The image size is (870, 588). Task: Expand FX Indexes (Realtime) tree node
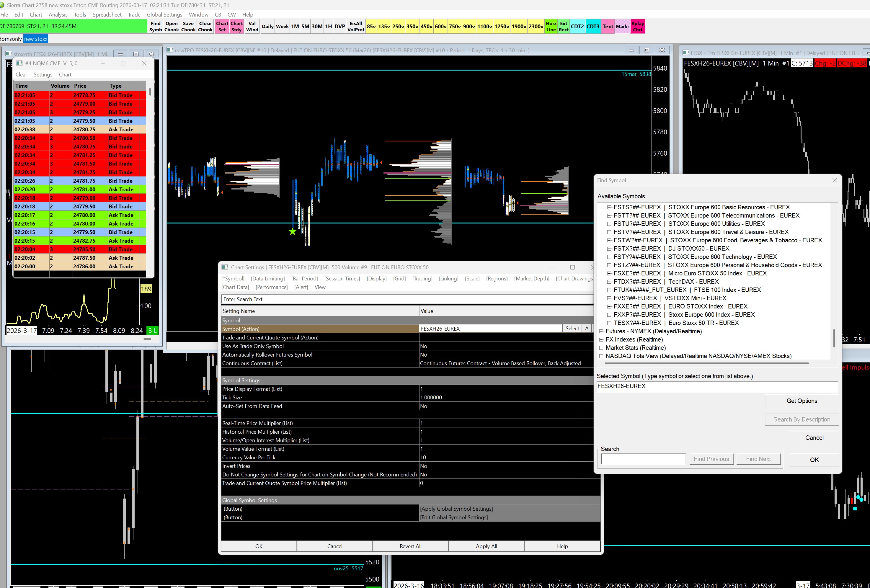601,339
